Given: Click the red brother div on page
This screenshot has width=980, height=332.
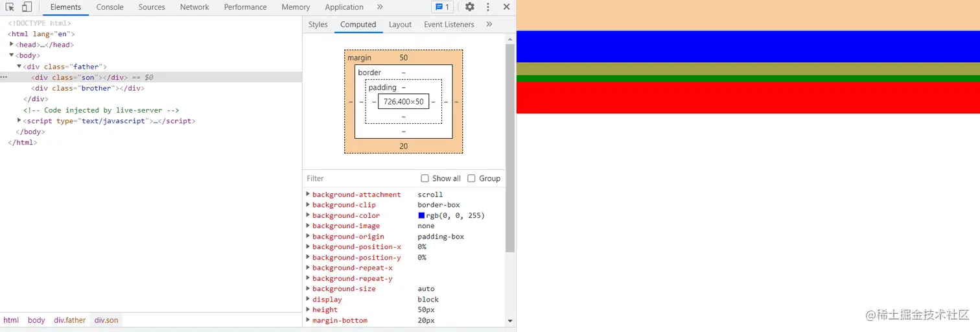Looking at the screenshot, I should [748, 97].
